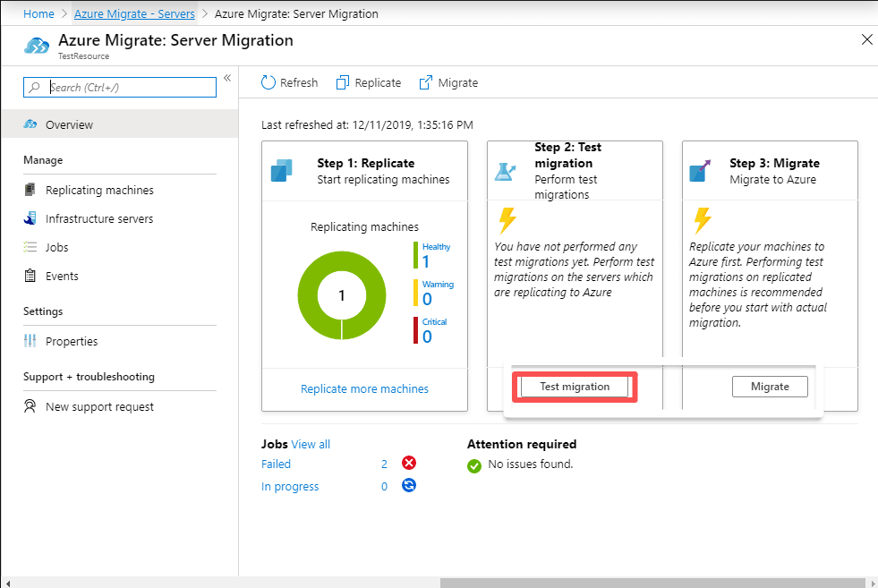Viewport: 878px width, 588px height.
Task: Click the Migrate button in Step 3 card
Action: tap(770, 387)
